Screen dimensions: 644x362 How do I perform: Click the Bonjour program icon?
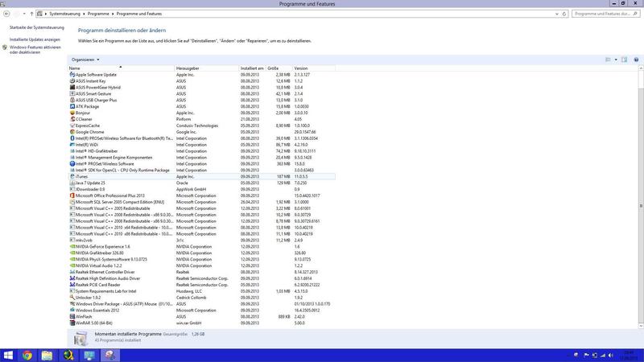coord(72,113)
